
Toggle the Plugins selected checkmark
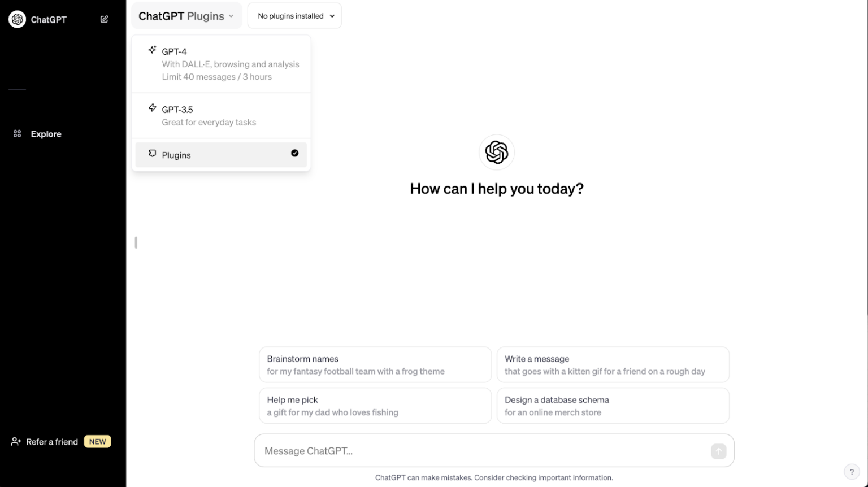(294, 153)
